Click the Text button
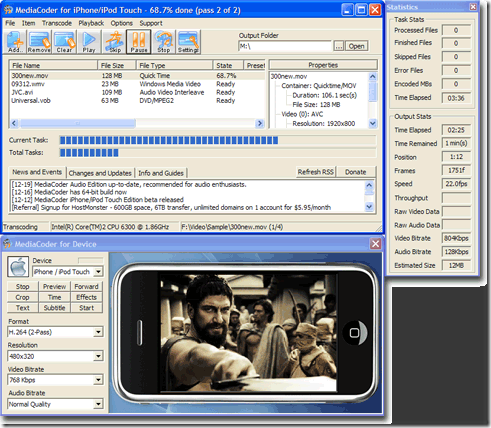 (22, 308)
